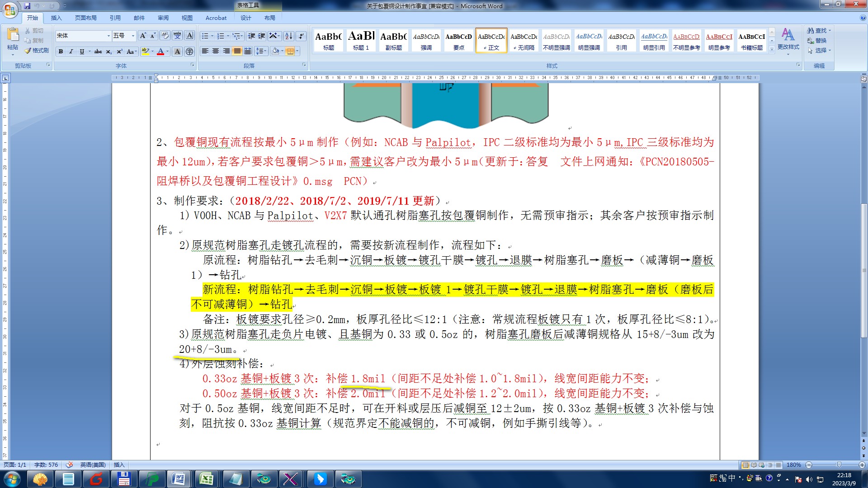The width and height of the screenshot is (868, 488).
Task: Toggle Italic formatting
Action: (x=71, y=52)
